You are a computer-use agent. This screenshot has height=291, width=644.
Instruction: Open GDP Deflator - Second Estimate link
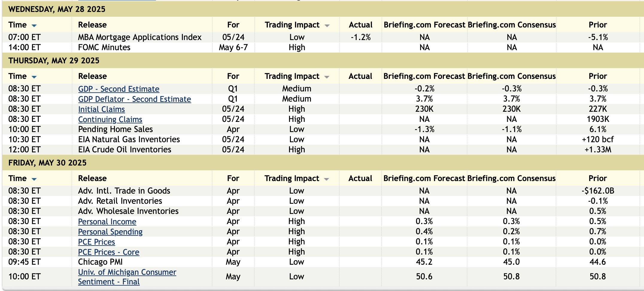(x=134, y=99)
